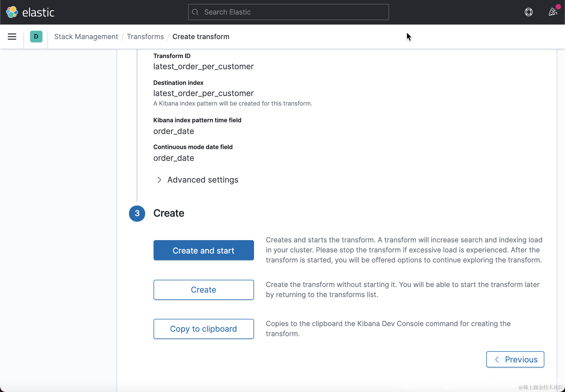Click the left chevron beside Previous
This screenshot has width=565, height=392.
click(497, 360)
